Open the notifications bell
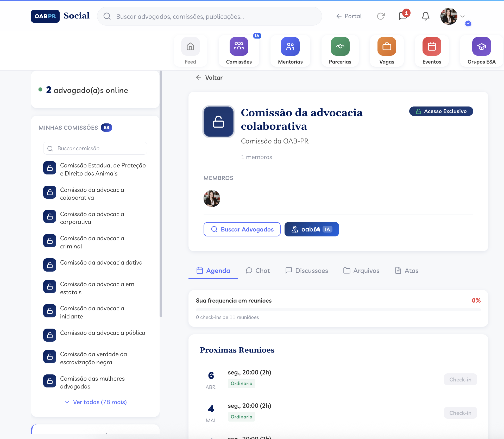Image resolution: width=504 pixels, height=439 pixels. tap(425, 16)
